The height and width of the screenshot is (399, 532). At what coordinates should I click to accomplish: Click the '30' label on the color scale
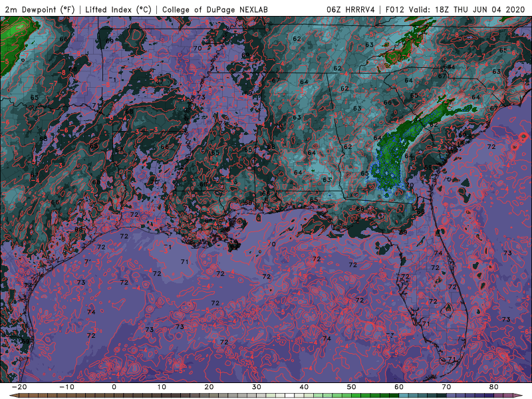coord(257,387)
